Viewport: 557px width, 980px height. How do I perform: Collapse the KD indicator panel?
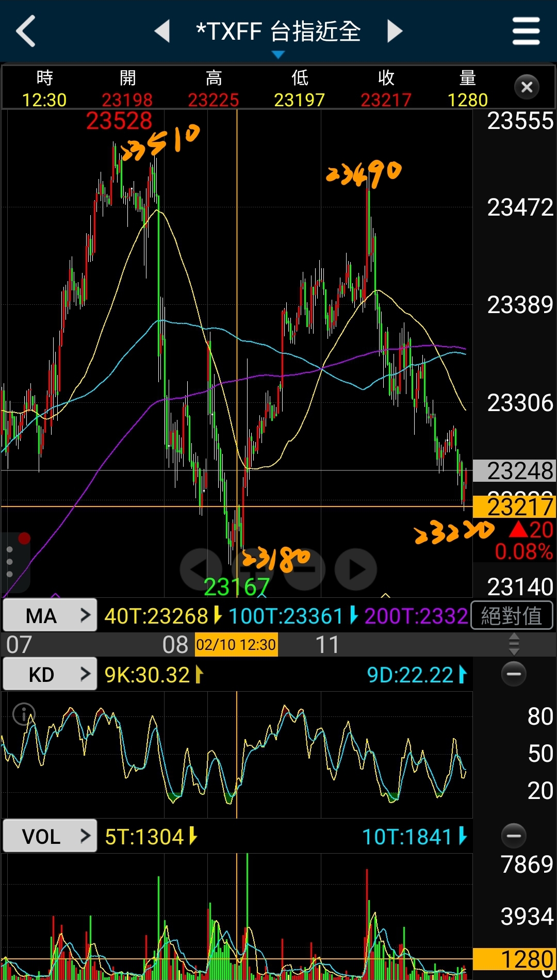click(x=514, y=674)
